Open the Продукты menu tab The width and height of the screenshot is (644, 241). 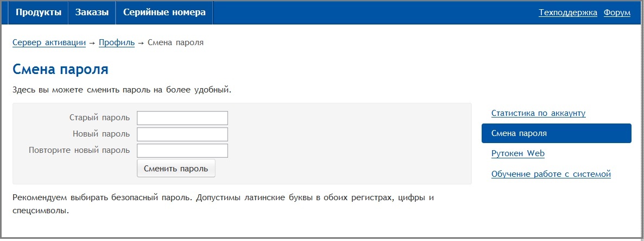38,13
